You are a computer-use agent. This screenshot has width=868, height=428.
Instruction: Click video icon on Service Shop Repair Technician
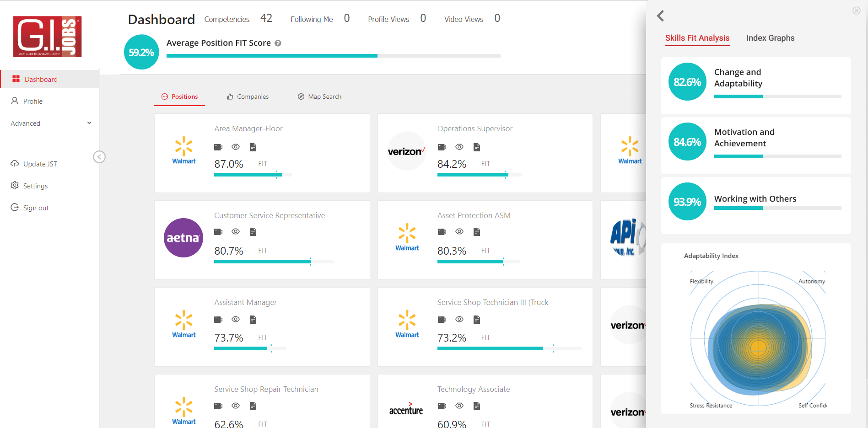coord(218,406)
